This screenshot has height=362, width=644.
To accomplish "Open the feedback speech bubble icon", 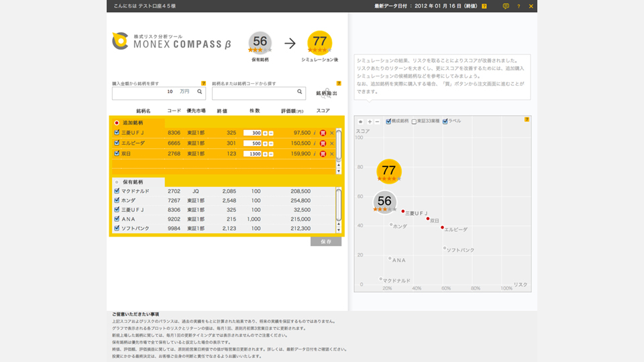I will pyautogui.click(x=506, y=6).
